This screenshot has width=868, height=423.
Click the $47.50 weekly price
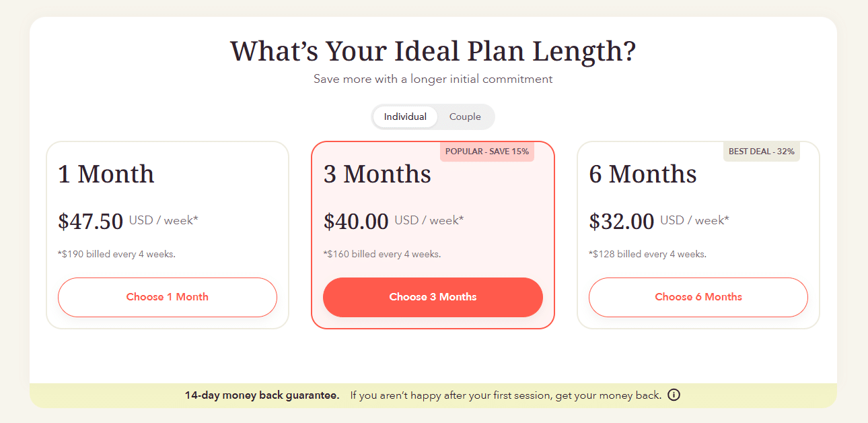(89, 220)
